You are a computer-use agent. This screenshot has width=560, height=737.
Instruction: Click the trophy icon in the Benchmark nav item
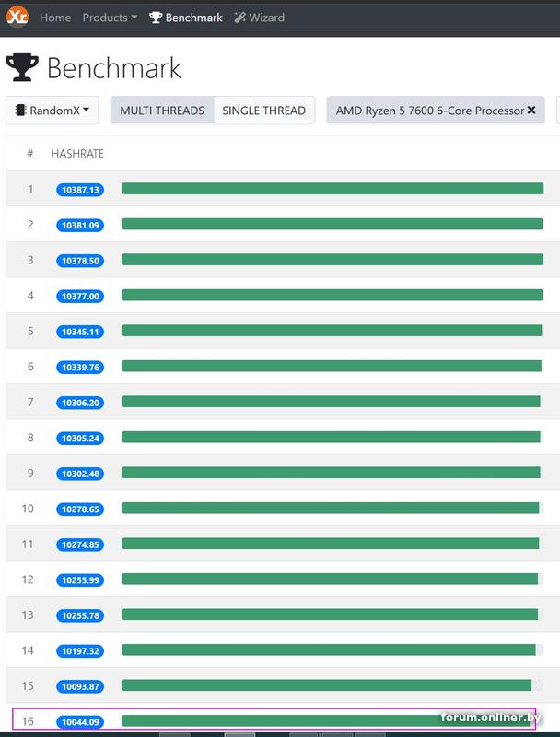(156, 18)
